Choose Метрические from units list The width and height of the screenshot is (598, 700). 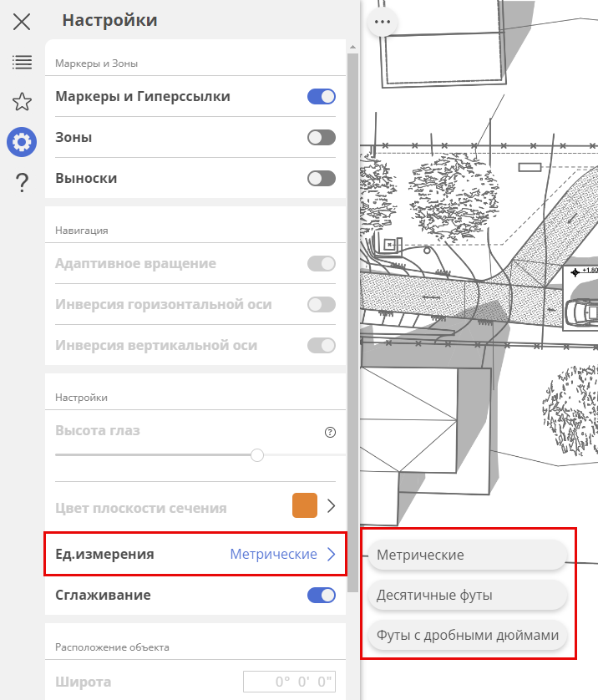click(468, 555)
